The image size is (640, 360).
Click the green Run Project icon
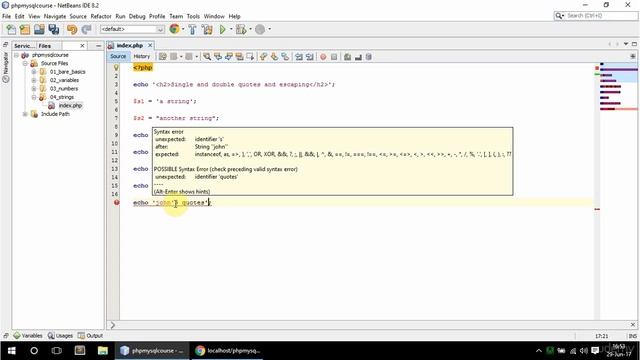tap(222, 29)
